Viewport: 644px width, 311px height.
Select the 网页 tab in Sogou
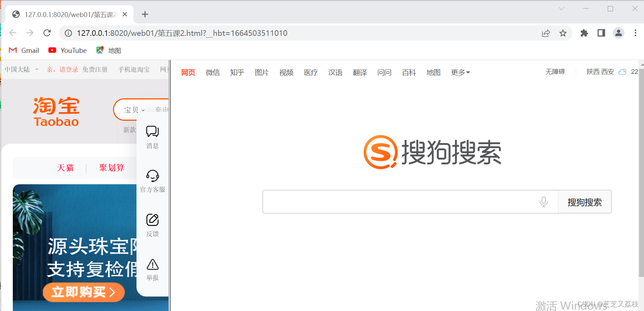(188, 72)
